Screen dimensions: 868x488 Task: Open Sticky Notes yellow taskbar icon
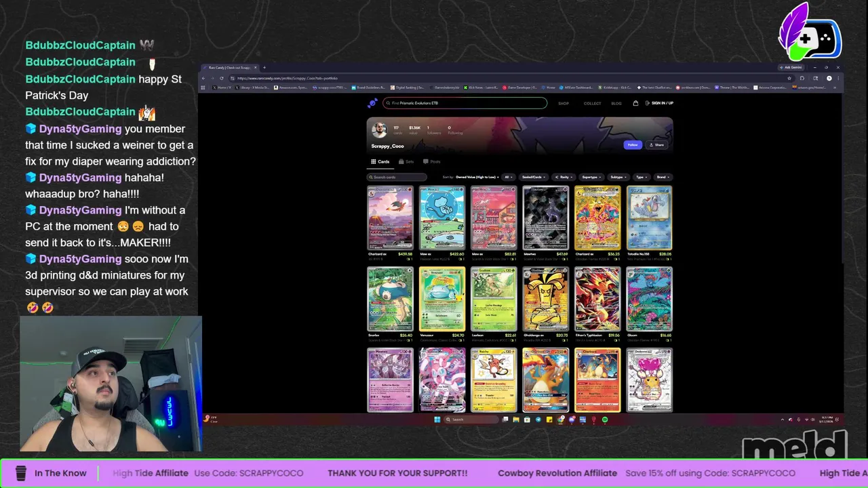click(549, 420)
